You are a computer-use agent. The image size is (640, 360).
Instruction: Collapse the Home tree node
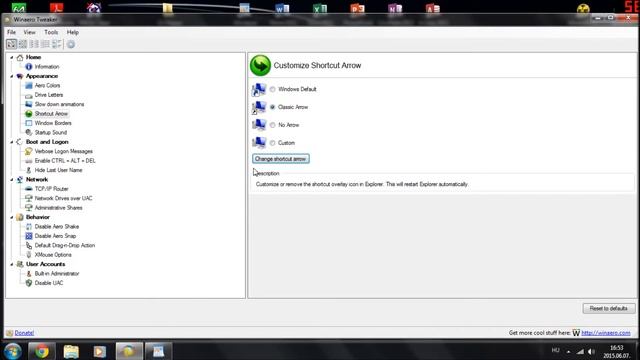[11, 58]
